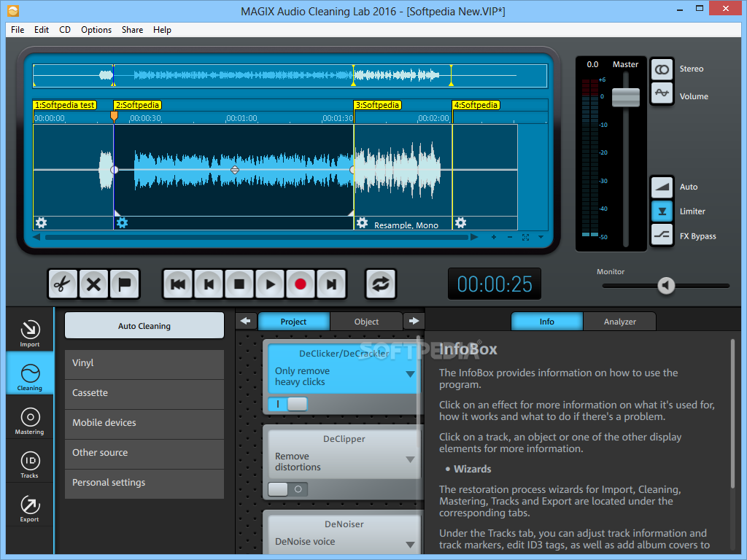The width and height of the screenshot is (747, 560).
Task: Click the Master volume fader
Action: pos(625,97)
